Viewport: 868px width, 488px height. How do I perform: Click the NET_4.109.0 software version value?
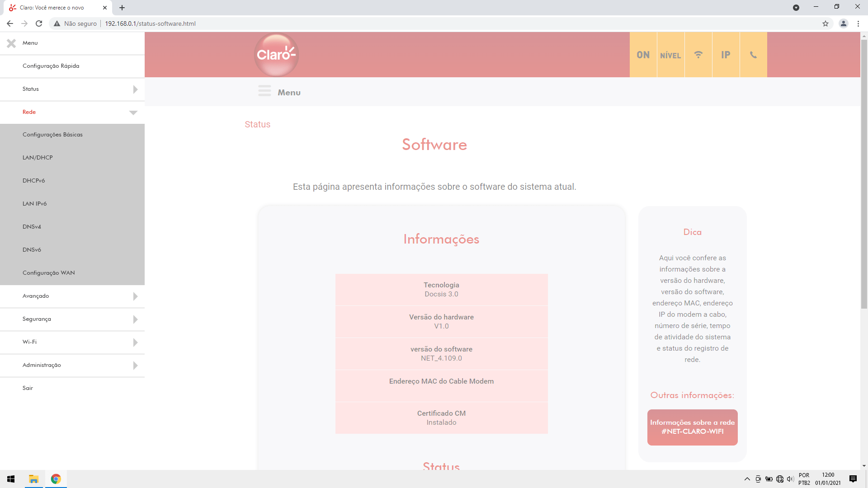[441, 358]
